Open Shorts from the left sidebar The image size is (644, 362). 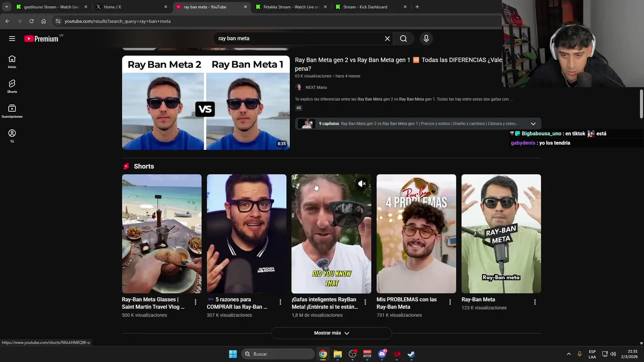click(12, 86)
